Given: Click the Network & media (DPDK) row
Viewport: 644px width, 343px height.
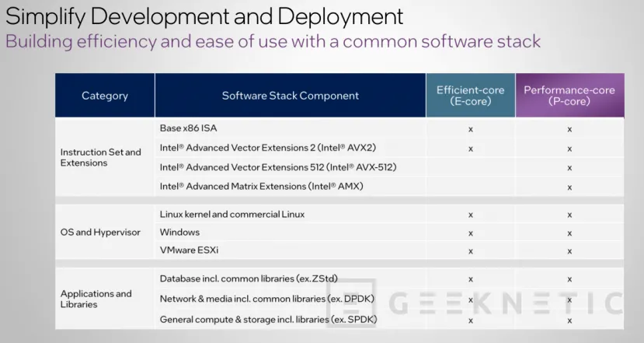Looking at the screenshot, I should [x=267, y=299].
